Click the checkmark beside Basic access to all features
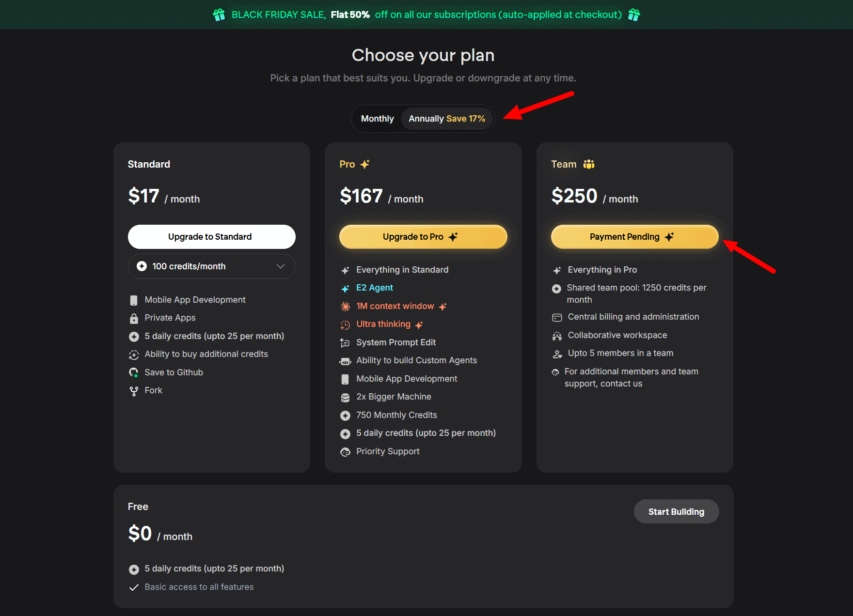The width and height of the screenshot is (853, 616). pyautogui.click(x=134, y=587)
